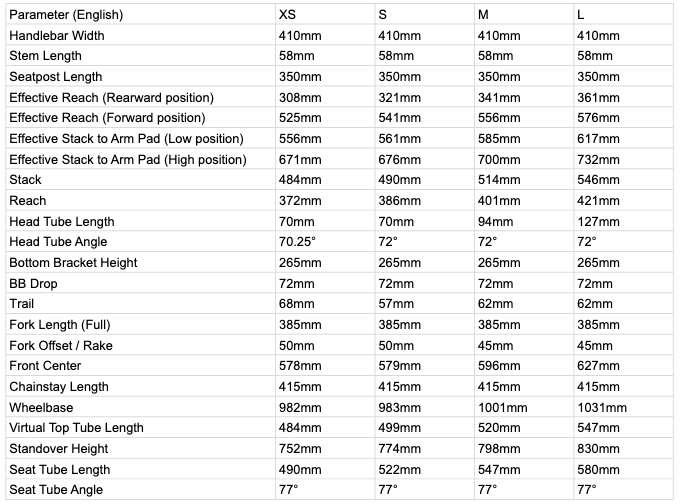Screen dimensions: 680x504
Task: Select the 541mm forward reach value
Action: point(400,118)
